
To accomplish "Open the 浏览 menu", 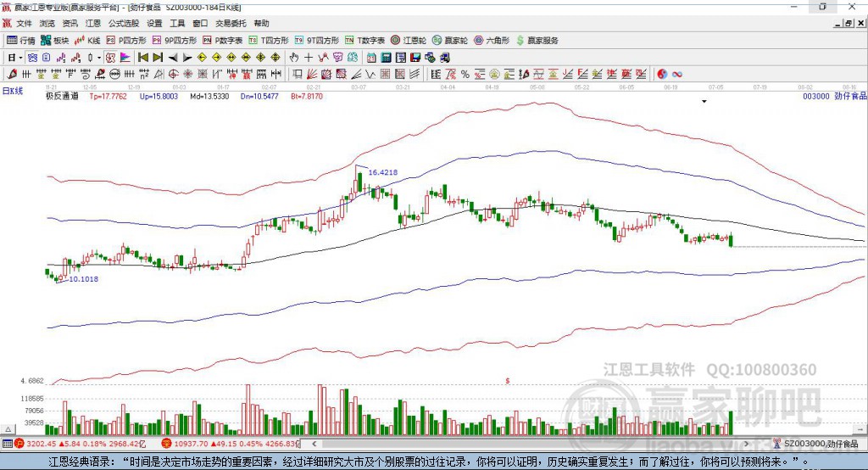I will tap(47, 23).
